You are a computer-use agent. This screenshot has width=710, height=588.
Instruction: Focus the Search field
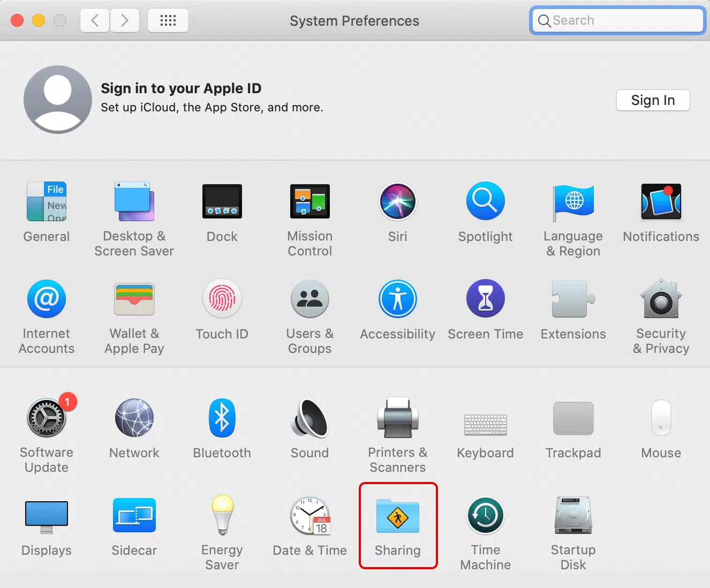click(x=618, y=20)
